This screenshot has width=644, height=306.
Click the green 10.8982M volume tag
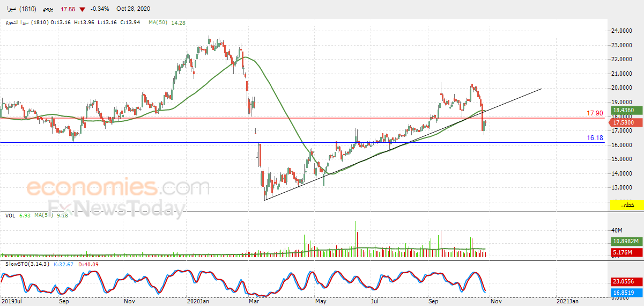click(627, 242)
